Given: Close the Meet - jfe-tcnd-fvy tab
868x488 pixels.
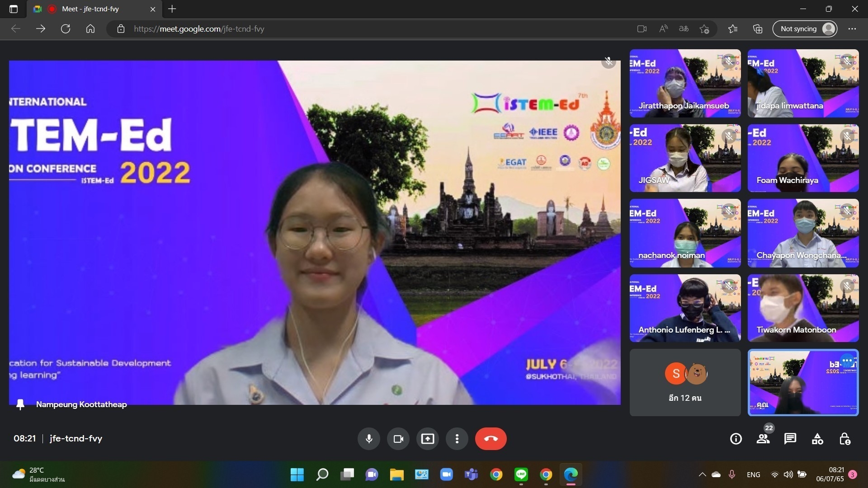Looking at the screenshot, I should pyautogui.click(x=153, y=9).
